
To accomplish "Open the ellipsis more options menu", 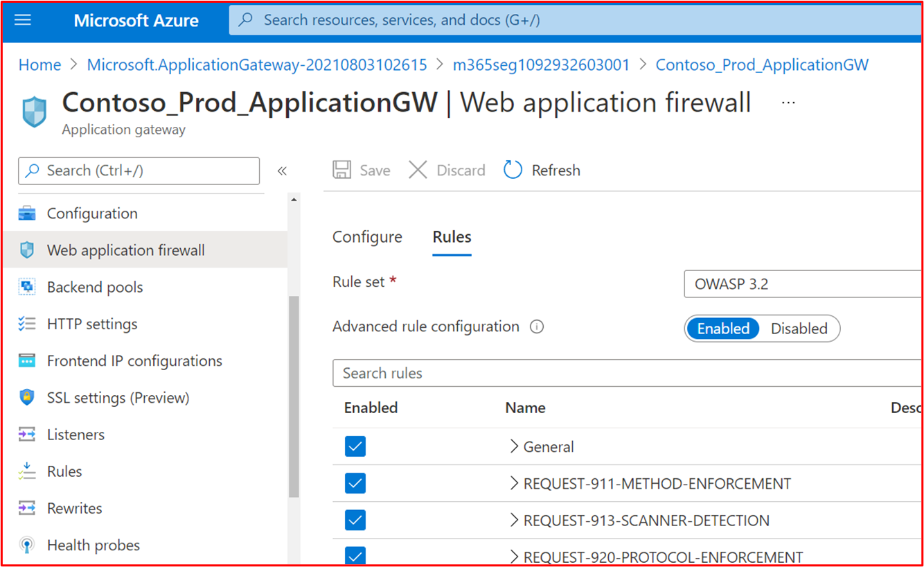I will [x=788, y=103].
